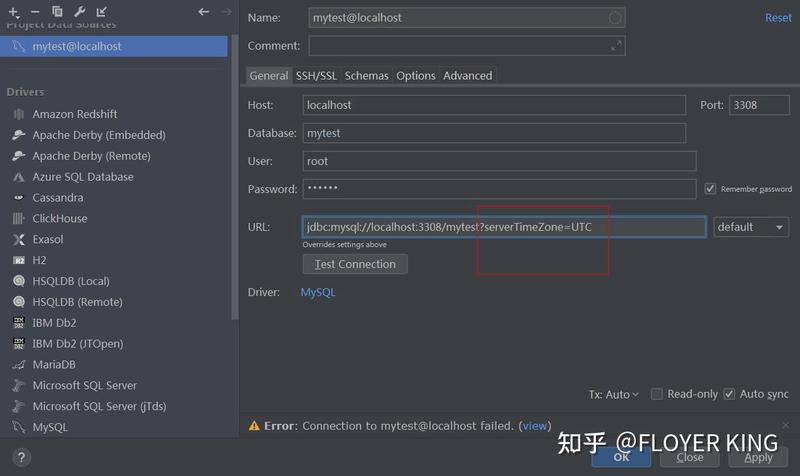The width and height of the screenshot is (800, 476).
Task: Enable the Read-only checkbox
Action: pyautogui.click(x=657, y=394)
